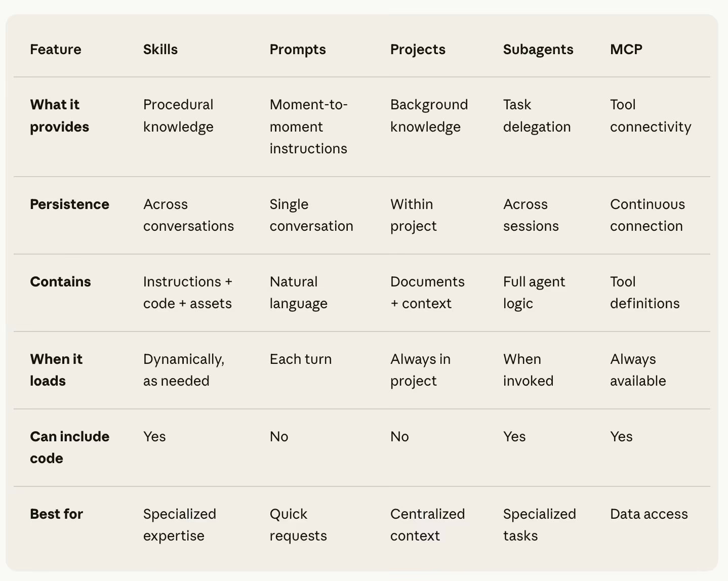Click the "Dynamically, as needed" cell
Viewport: 728px width, 581px height.
183,370
